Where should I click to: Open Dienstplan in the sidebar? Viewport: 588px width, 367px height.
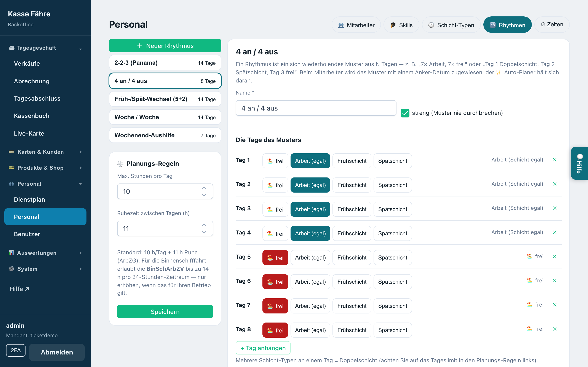coord(29,199)
